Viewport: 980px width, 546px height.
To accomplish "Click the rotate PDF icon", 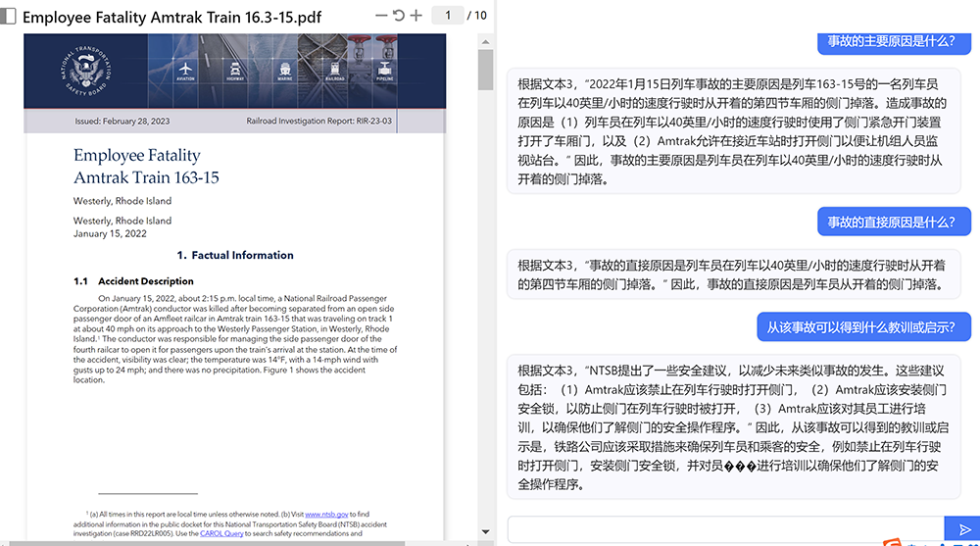I will 398,16.
